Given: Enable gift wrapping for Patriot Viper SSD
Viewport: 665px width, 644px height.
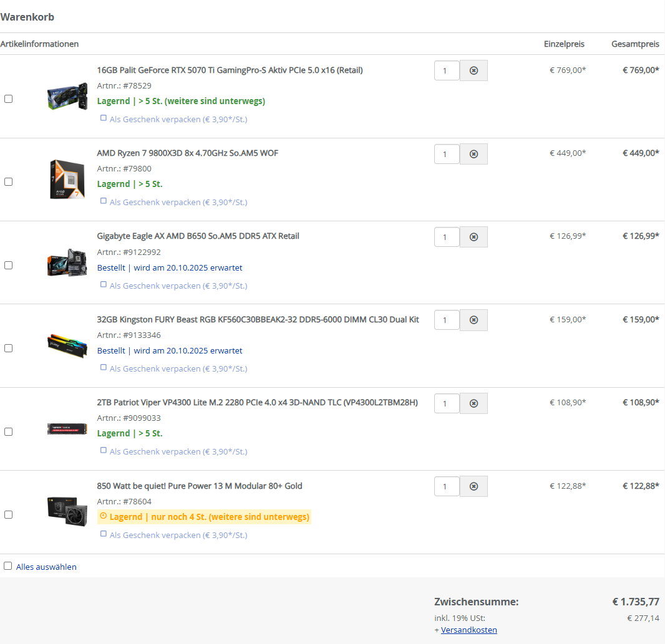Looking at the screenshot, I should tap(103, 450).
